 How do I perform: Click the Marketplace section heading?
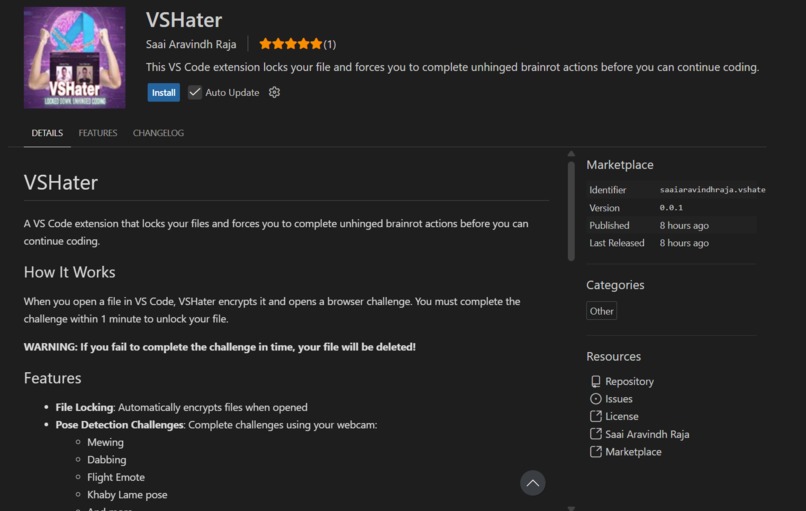[x=620, y=165]
